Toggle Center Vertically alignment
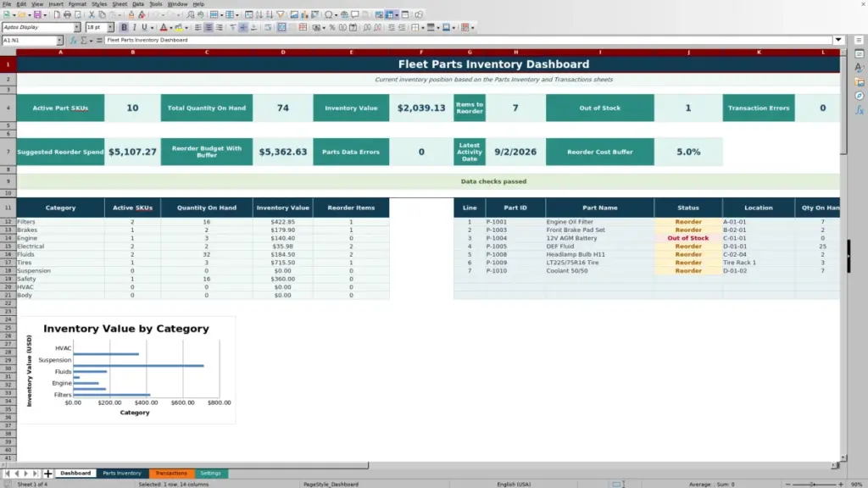 (x=243, y=27)
